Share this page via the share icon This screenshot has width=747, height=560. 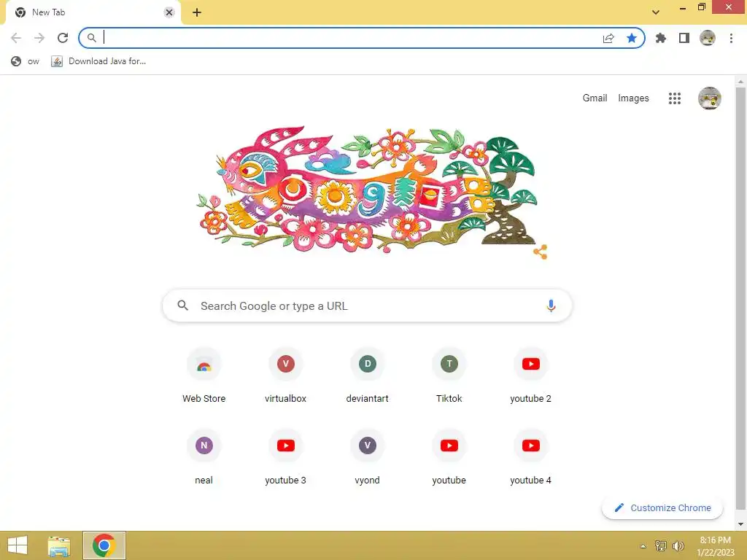[x=608, y=38]
